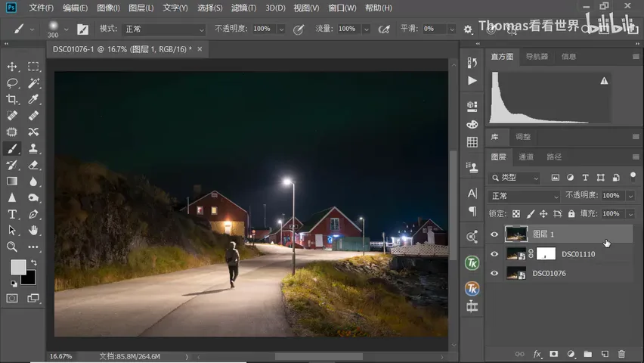The height and width of the screenshot is (363, 644).
Task: Select the Gradient tool
Action: click(x=12, y=181)
